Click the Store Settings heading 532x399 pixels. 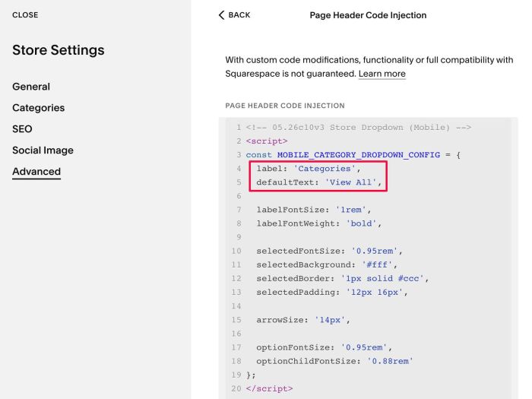click(59, 50)
